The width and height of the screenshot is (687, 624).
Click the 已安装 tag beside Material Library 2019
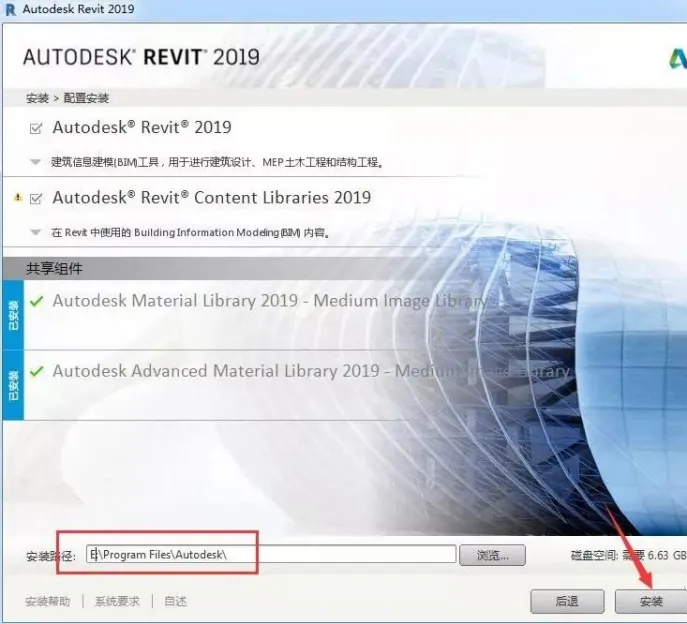[13, 315]
